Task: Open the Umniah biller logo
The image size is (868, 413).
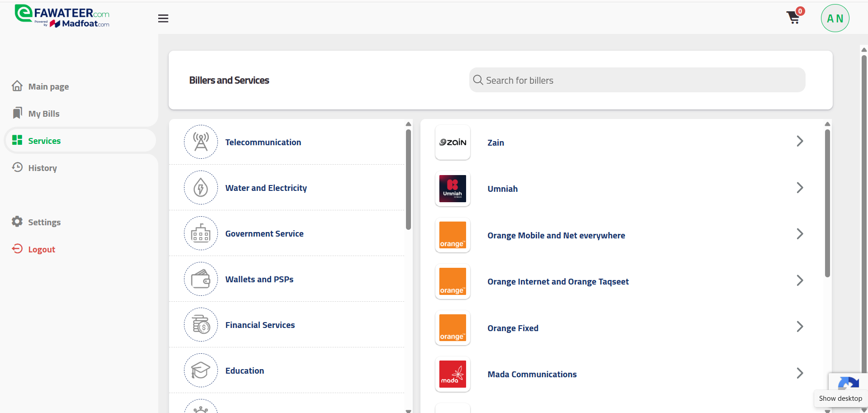Action: tap(453, 189)
